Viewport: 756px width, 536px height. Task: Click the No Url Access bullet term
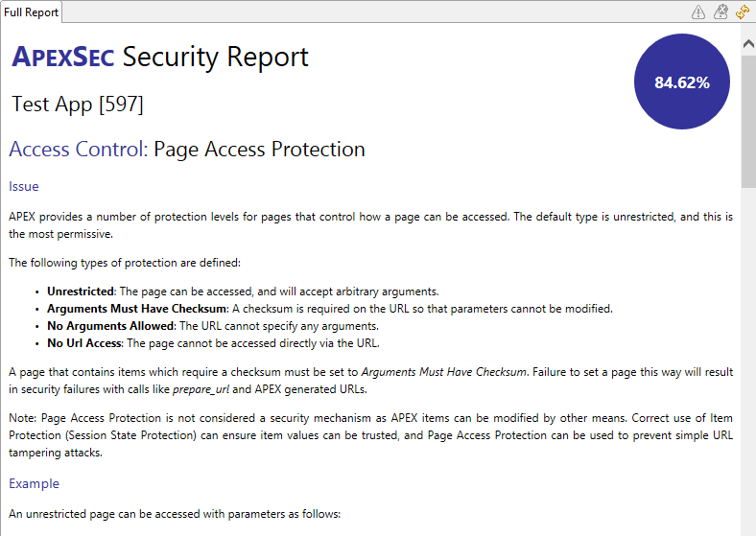84,343
